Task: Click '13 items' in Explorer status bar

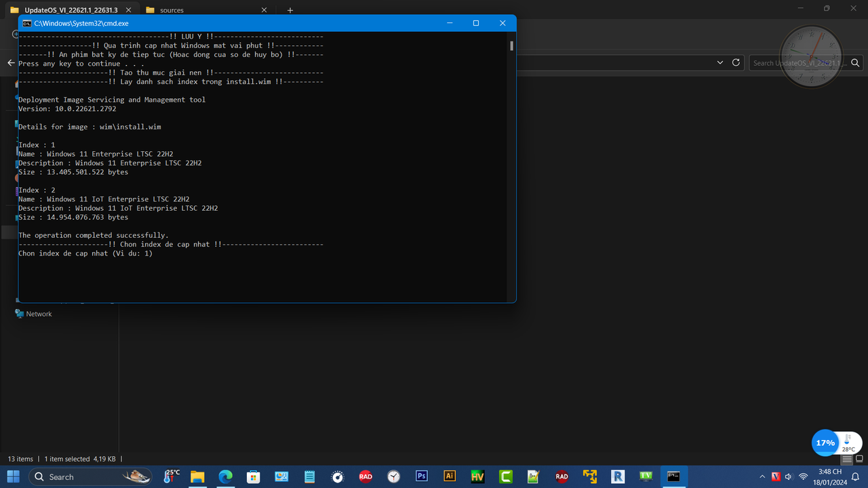Action: click(20, 459)
